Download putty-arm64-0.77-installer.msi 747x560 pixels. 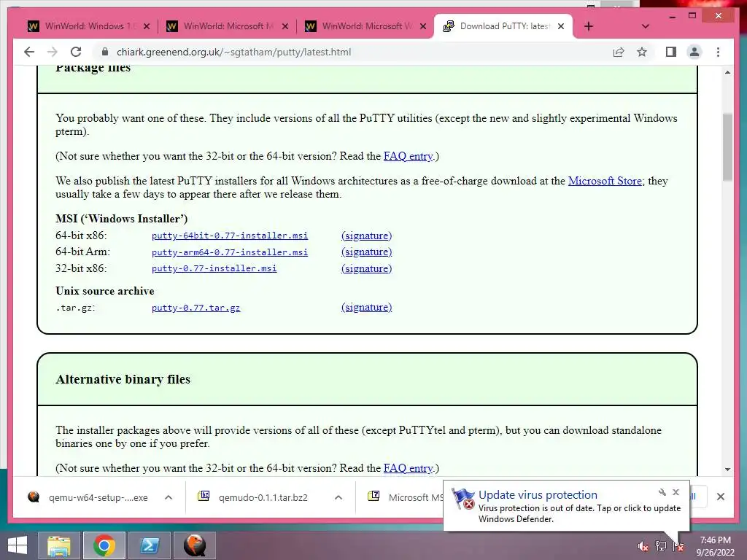click(x=230, y=252)
